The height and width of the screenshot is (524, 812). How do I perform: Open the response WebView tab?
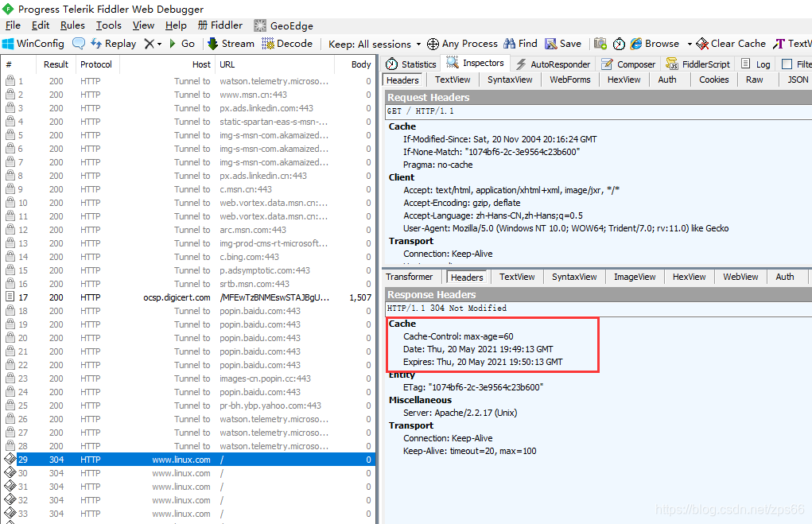740,277
